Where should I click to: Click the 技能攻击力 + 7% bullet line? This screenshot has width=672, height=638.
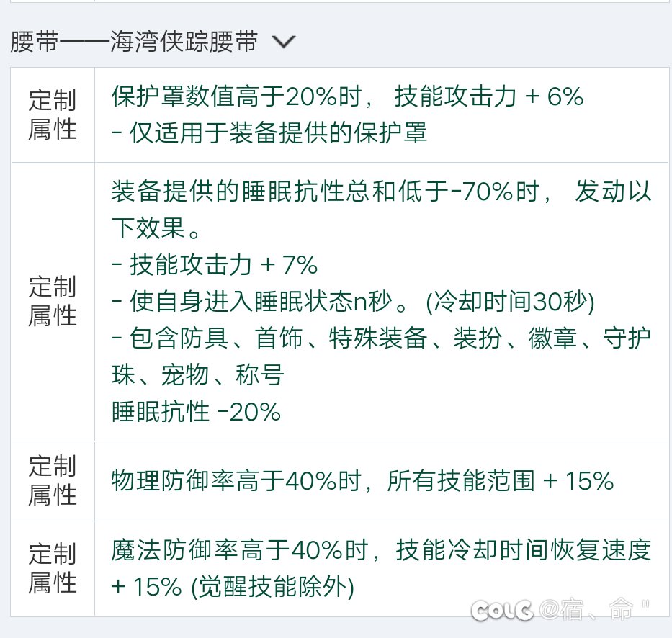coord(215,265)
